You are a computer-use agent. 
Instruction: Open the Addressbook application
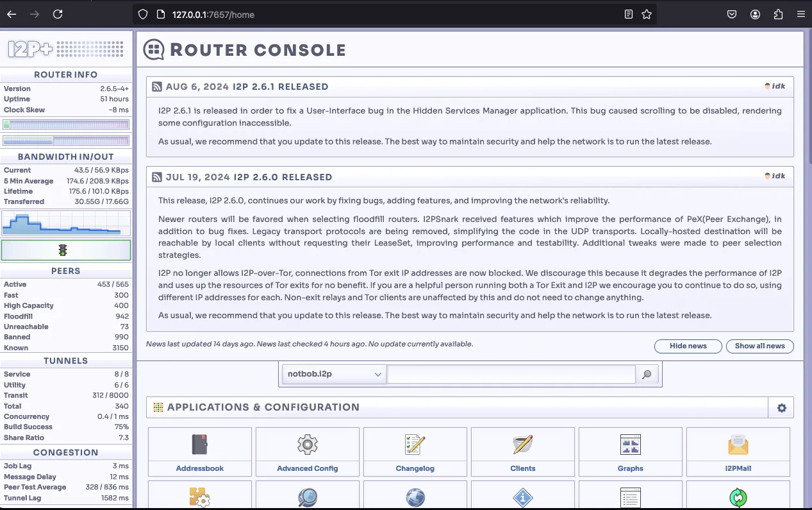[200, 451]
